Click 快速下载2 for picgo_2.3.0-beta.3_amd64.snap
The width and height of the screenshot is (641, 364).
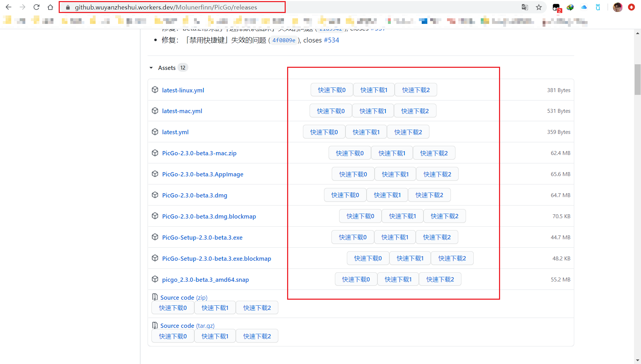click(x=440, y=279)
